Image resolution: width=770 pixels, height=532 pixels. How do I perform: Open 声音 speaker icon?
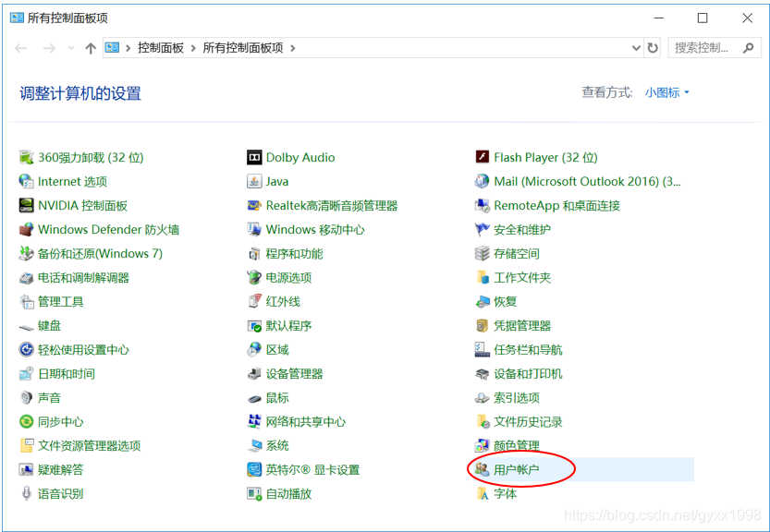pyautogui.click(x=26, y=398)
